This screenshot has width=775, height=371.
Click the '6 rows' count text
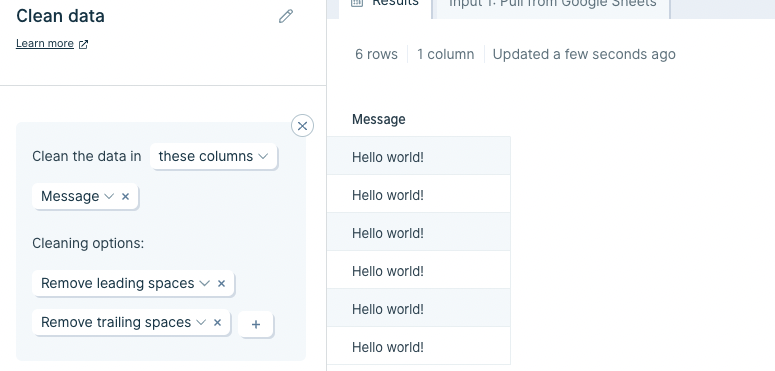[376, 54]
